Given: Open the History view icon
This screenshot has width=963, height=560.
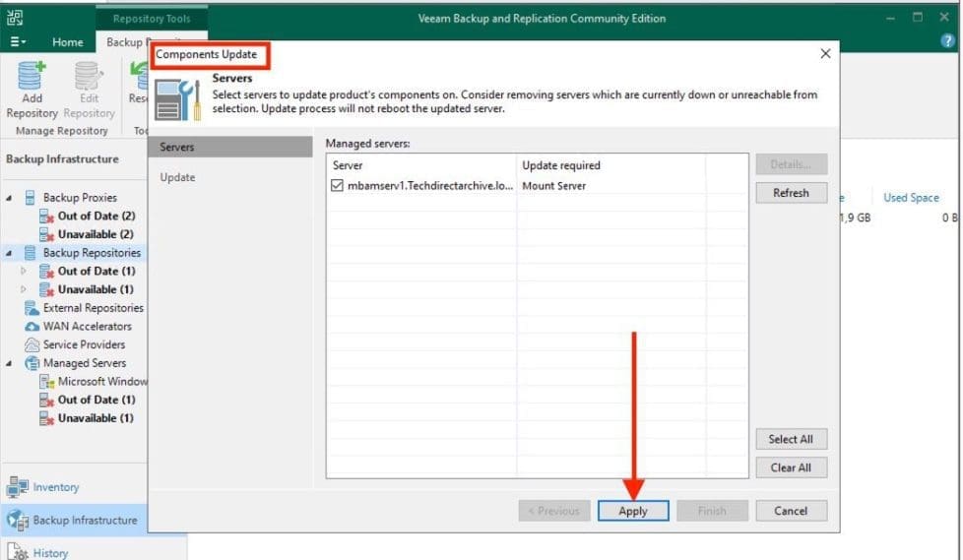Looking at the screenshot, I should click(x=18, y=552).
